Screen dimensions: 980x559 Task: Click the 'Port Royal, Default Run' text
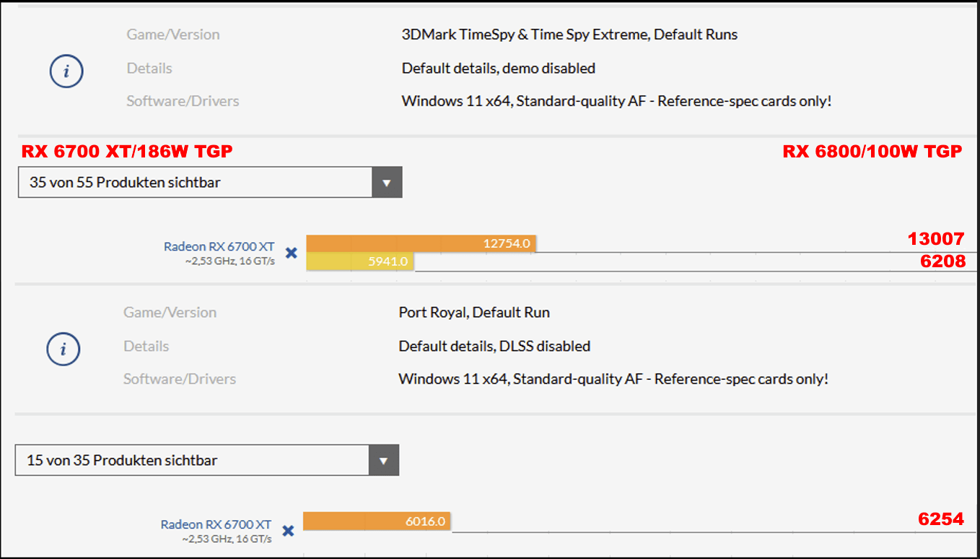474,312
